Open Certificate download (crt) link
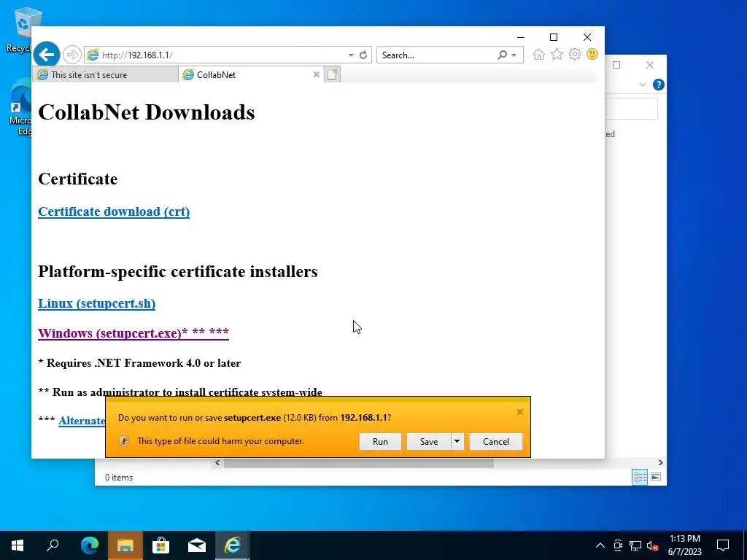This screenshot has width=747, height=560. pos(114,211)
